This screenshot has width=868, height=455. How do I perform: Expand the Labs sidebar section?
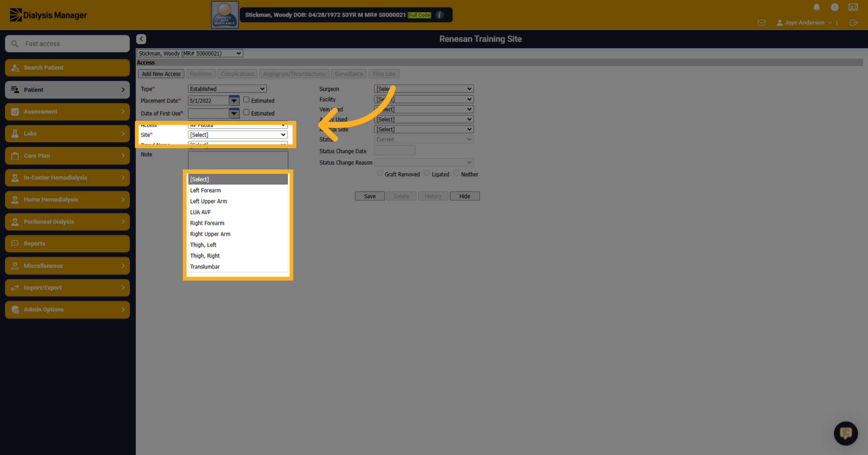pos(67,134)
